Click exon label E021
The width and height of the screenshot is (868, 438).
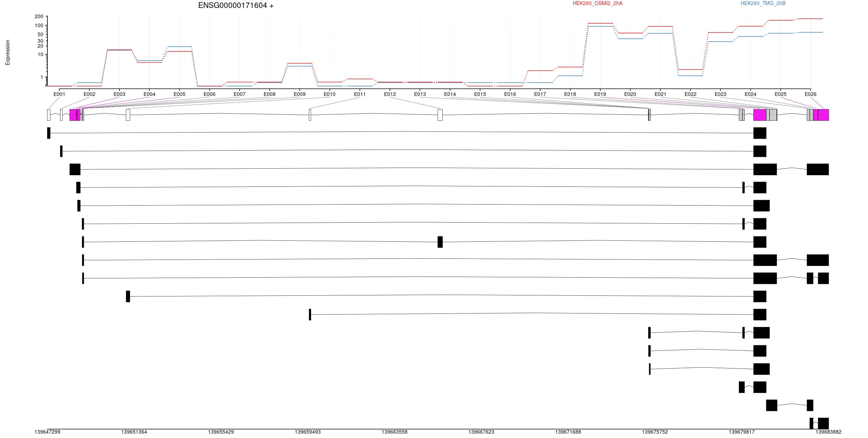[x=660, y=94]
